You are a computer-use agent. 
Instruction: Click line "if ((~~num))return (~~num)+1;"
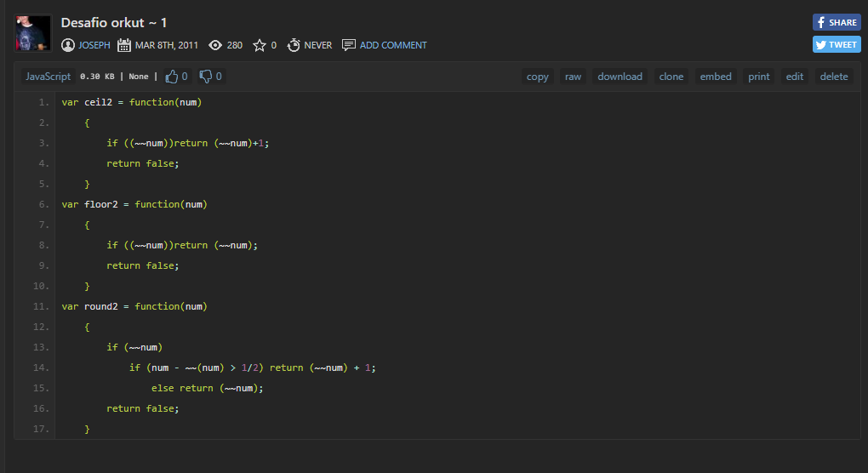point(188,143)
